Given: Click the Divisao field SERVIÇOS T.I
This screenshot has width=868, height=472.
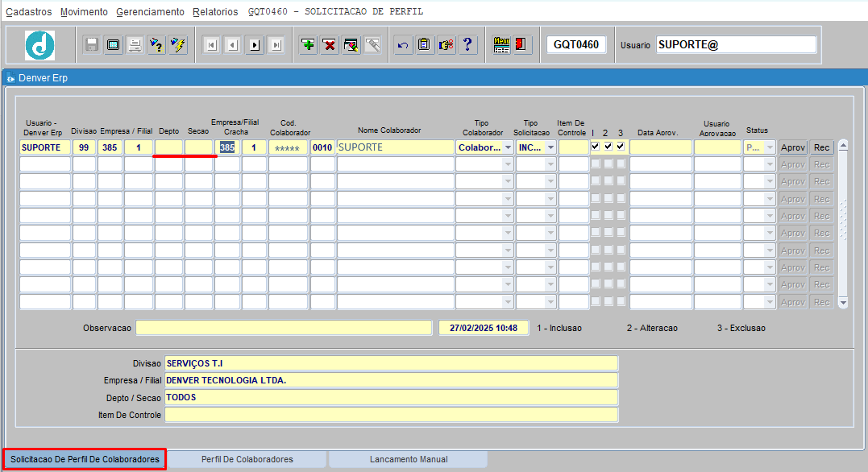Looking at the screenshot, I should coord(391,363).
